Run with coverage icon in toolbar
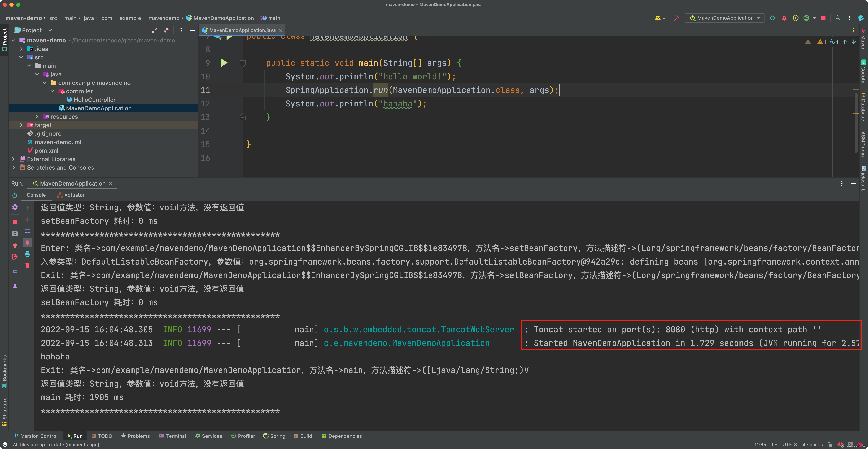868x449 pixels. (x=795, y=18)
